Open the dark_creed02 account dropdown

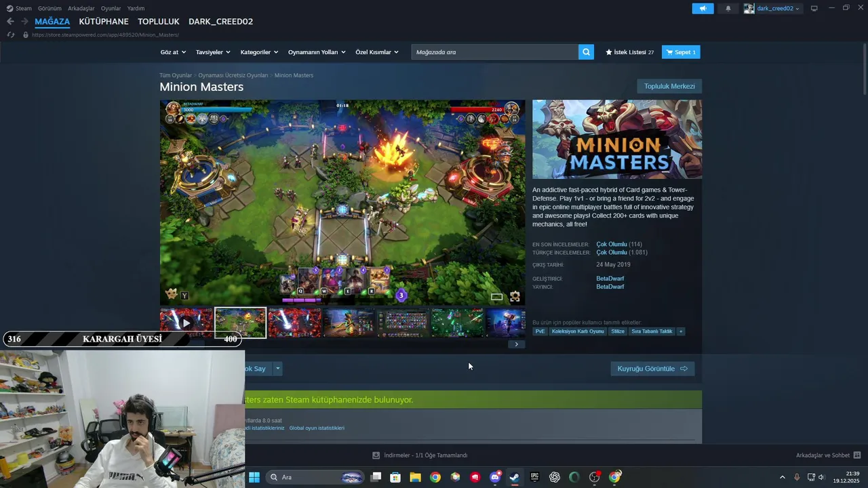[772, 8]
